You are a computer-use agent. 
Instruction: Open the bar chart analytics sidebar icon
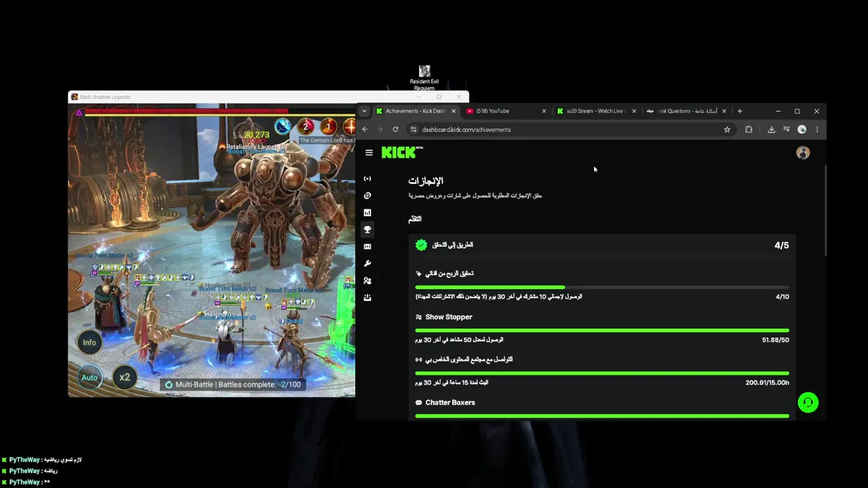[x=368, y=213]
